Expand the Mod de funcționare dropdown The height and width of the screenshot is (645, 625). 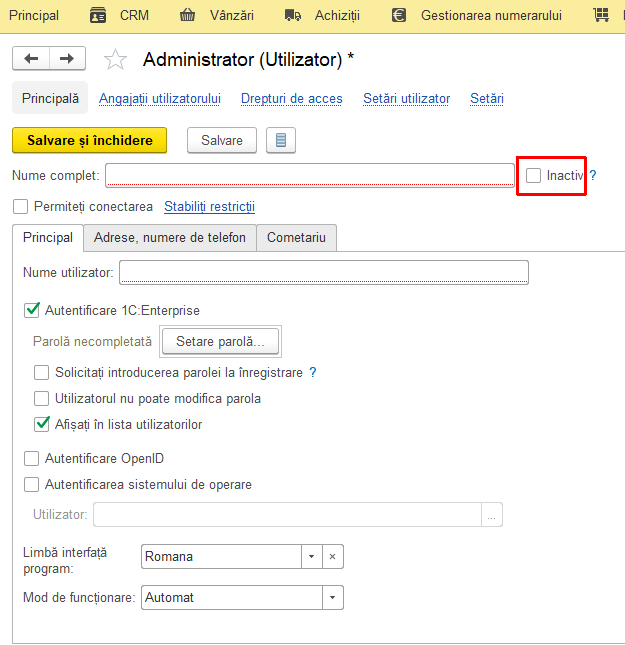tap(332, 597)
